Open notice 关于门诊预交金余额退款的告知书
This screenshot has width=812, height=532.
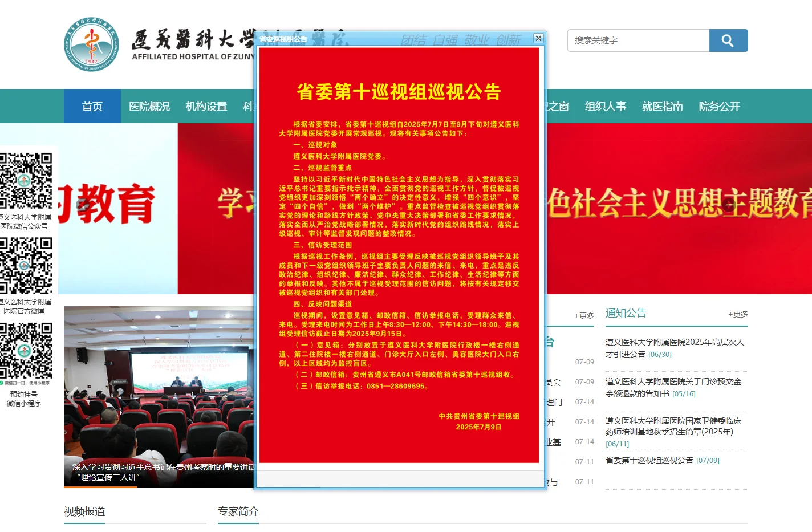tap(673, 387)
